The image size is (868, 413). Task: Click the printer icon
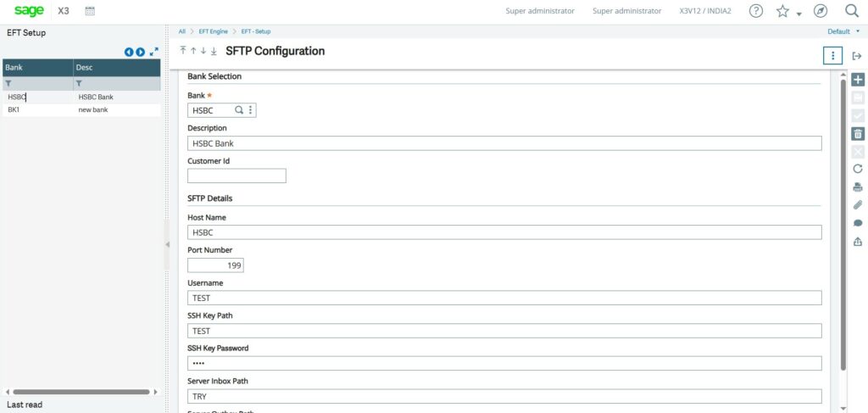[857, 187]
